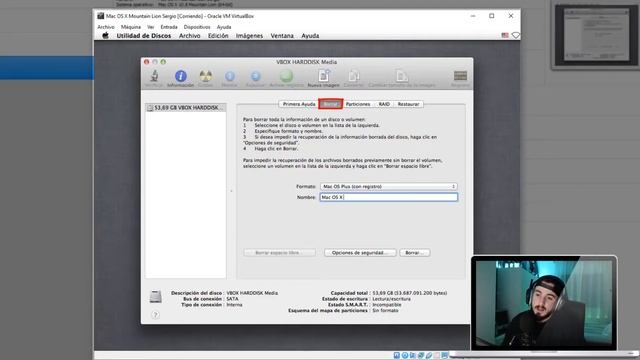The width and height of the screenshot is (640, 360).
Task: Click Opciones de seguridad... button
Action: click(360, 253)
